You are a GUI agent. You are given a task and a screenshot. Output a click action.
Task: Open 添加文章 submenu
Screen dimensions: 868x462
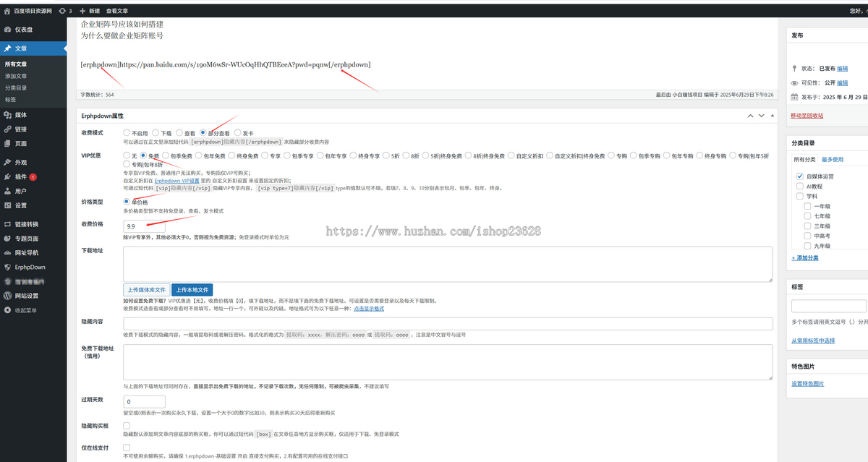[x=16, y=76]
